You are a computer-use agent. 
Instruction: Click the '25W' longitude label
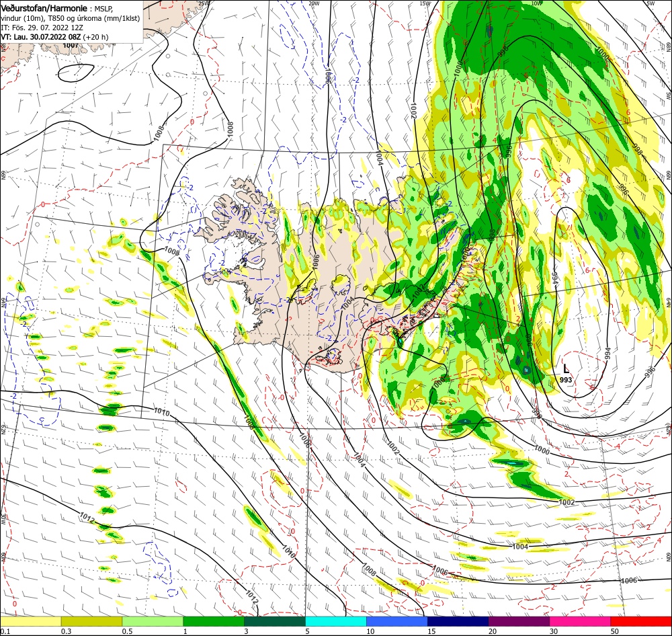(x=204, y=3)
